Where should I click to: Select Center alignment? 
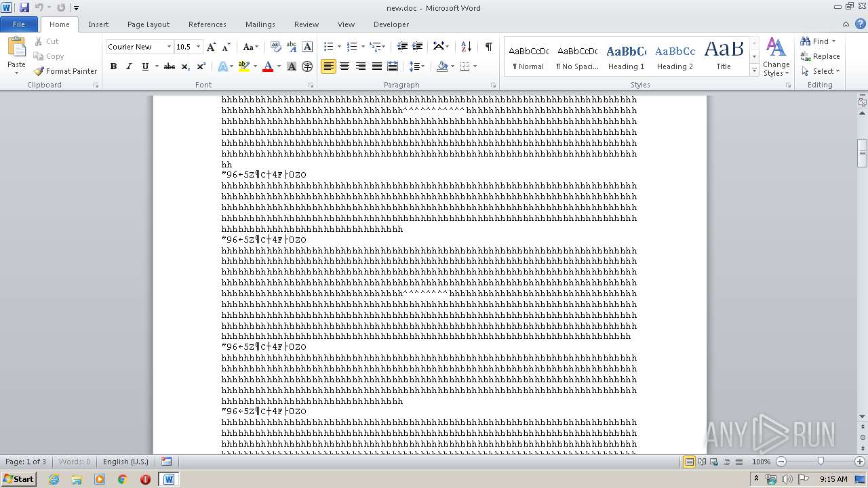pos(344,66)
